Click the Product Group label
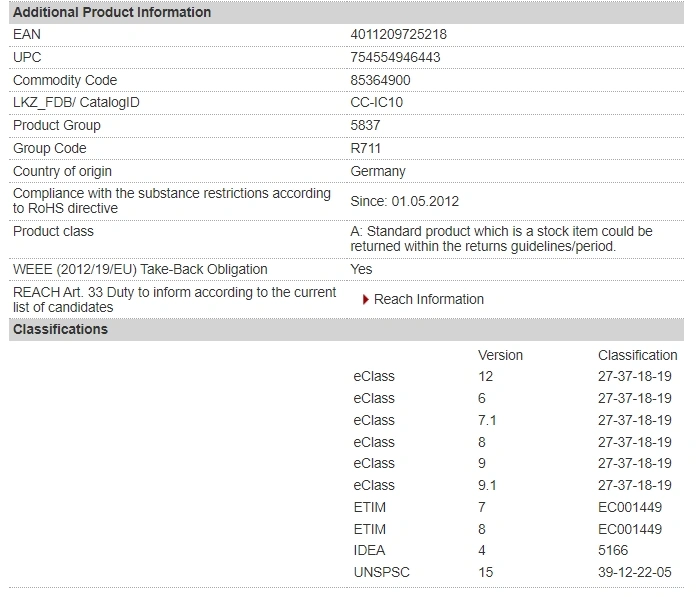 click(57, 125)
